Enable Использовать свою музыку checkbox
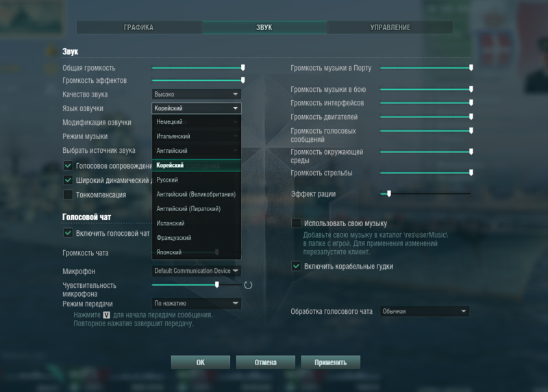Screen dimensions: 548x392 click(x=296, y=223)
